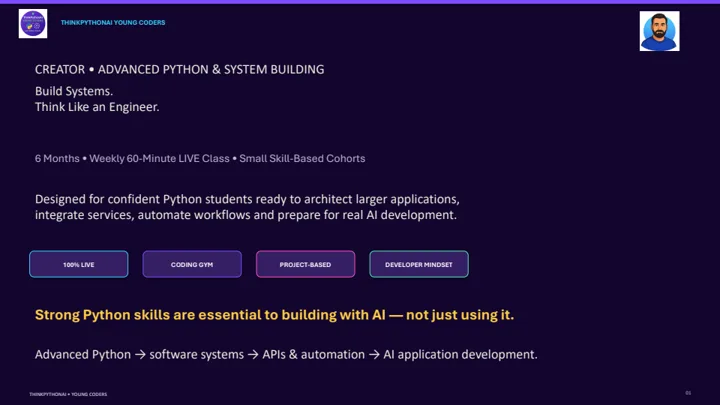Click the '6 Months • Weekly 60-Minute LIVE Class' line
This screenshot has height=405, width=720.
(200, 158)
